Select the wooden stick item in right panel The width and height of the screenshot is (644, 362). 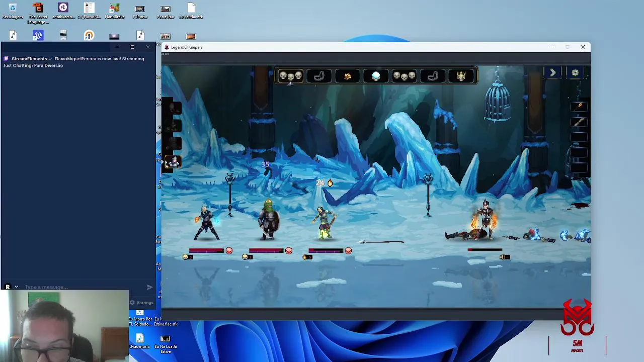[579, 121]
